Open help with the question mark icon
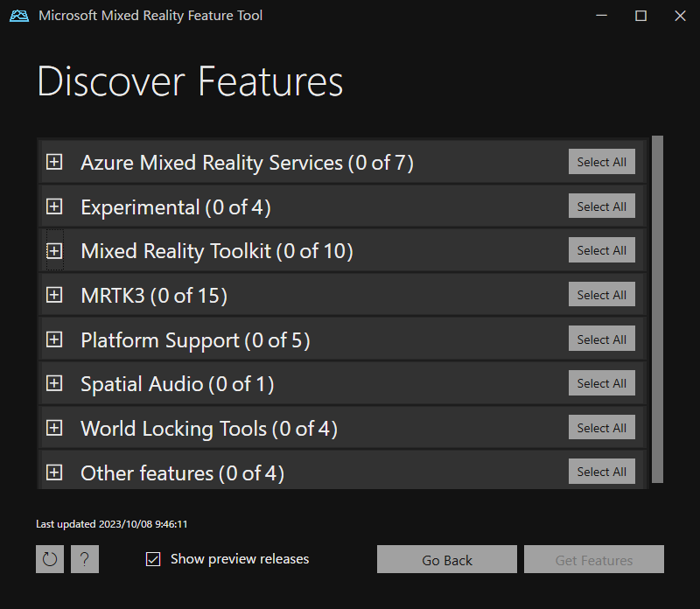 coord(85,559)
